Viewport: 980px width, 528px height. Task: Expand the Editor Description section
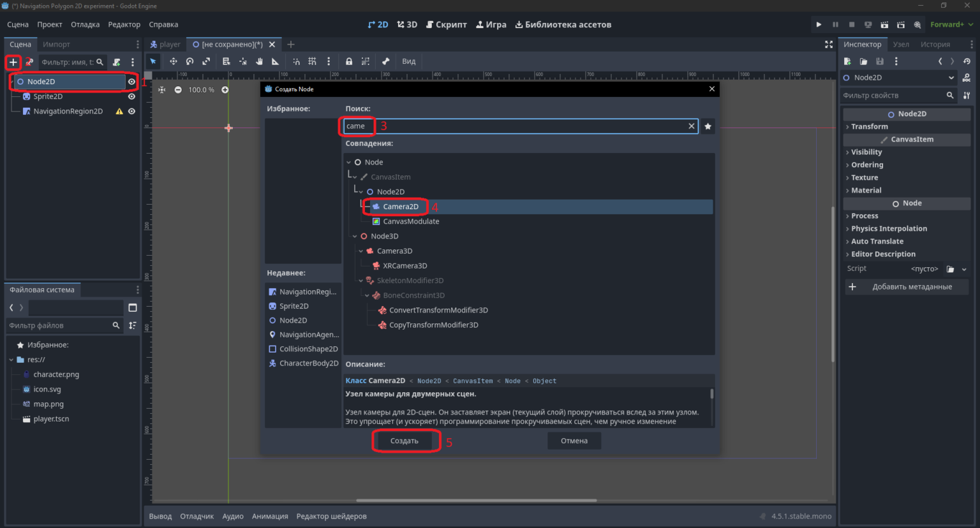coord(906,254)
